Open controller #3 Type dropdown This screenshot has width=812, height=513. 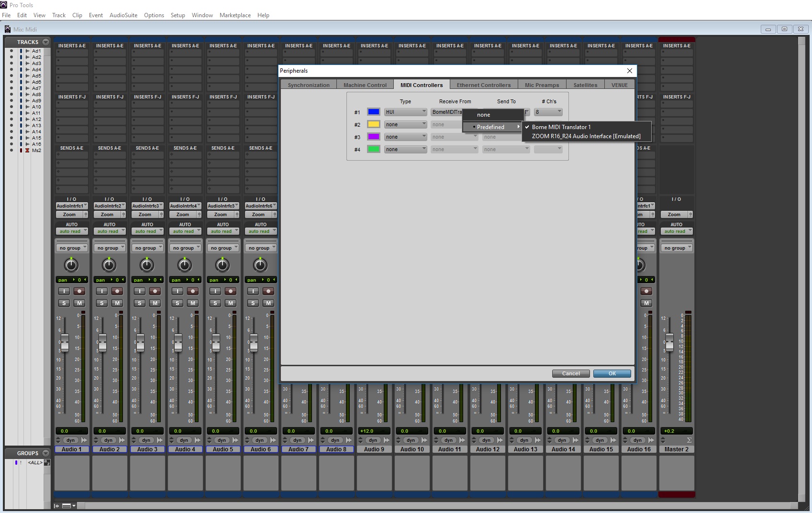pos(405,137)
